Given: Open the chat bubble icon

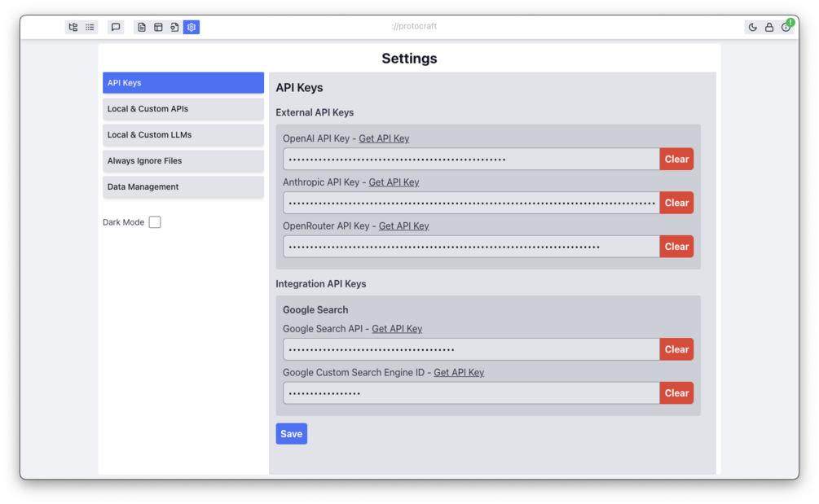Looking at the screenshot, I should 116,27.
